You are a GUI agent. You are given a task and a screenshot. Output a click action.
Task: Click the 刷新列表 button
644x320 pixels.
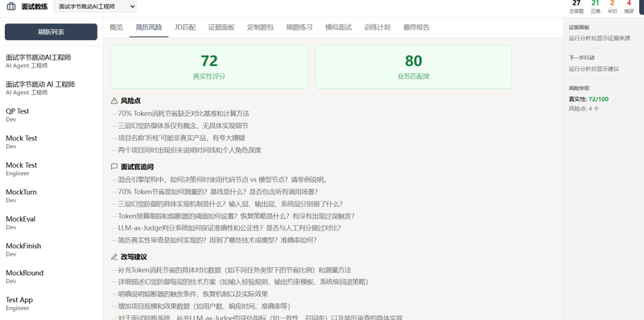click(51, 32)
